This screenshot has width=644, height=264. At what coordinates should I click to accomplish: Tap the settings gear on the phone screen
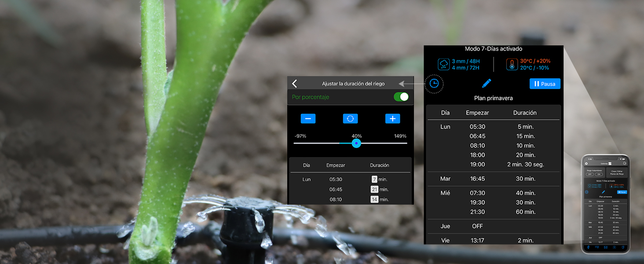point(586,163)
